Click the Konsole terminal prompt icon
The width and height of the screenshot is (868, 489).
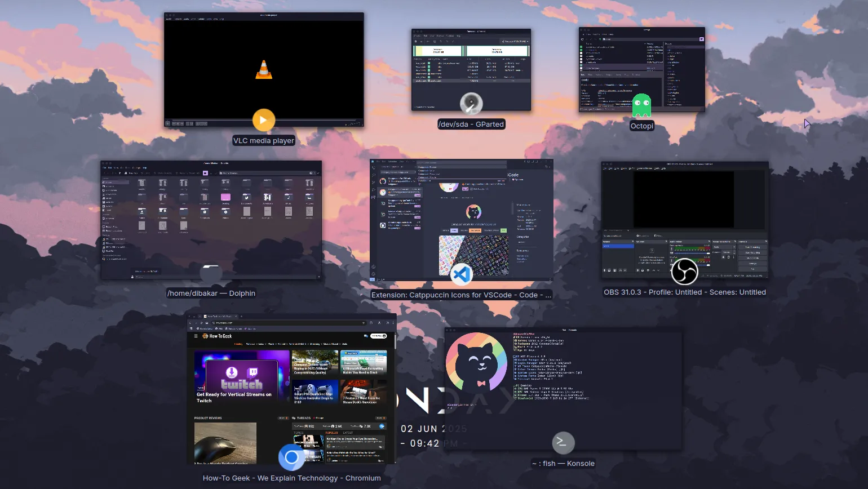(x=563, y=443)
